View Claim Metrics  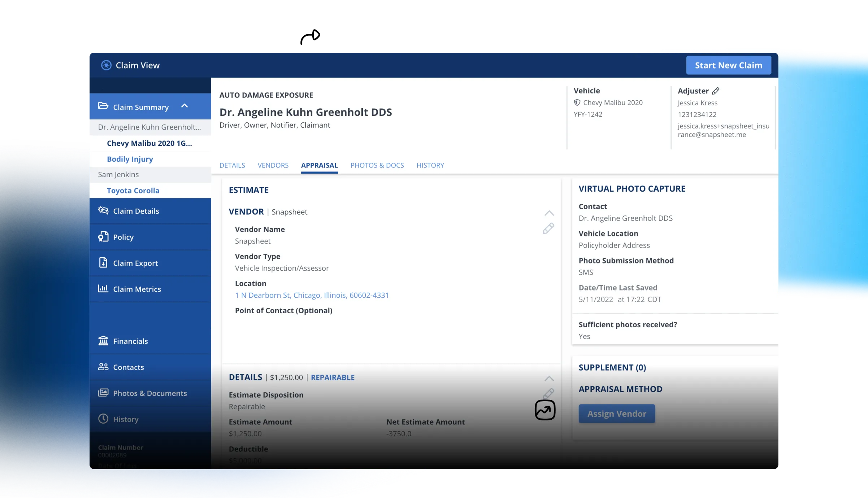point(137,289)
